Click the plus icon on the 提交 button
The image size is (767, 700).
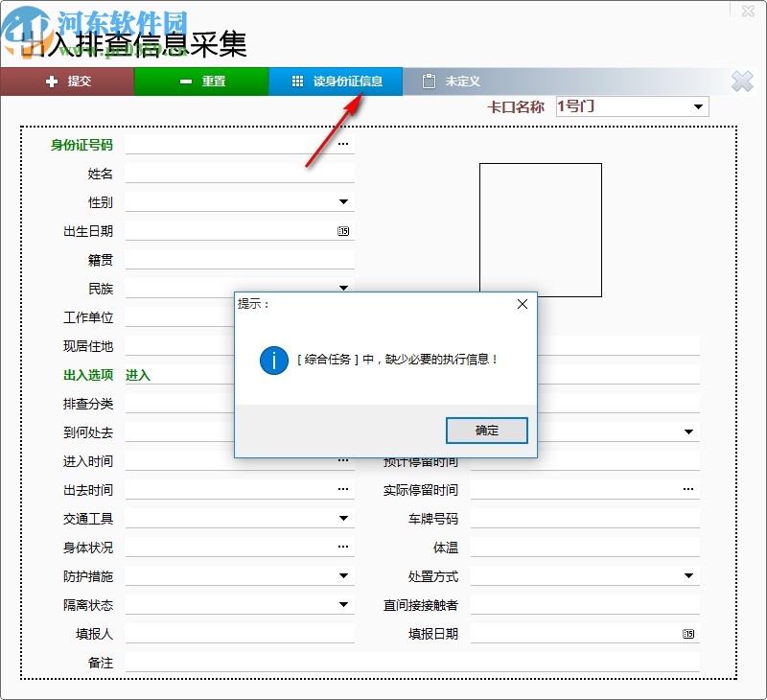pos(53,82)
